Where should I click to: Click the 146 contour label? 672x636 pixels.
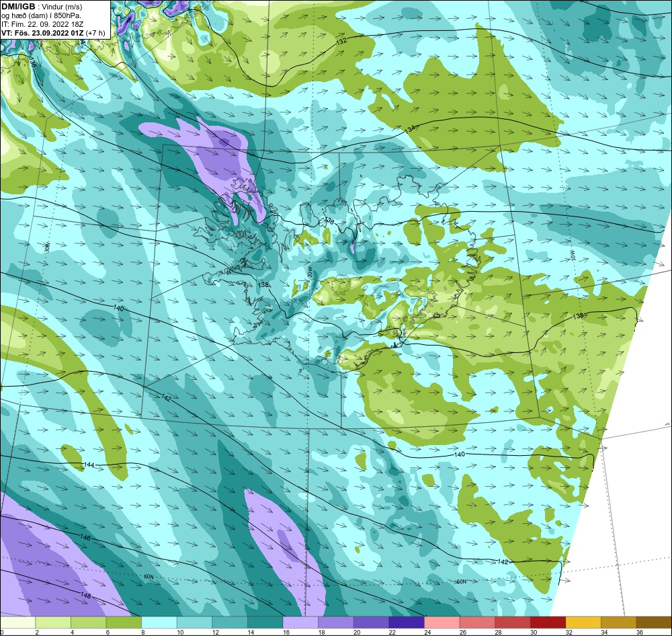pyautogui.click(x=85, y=536)
